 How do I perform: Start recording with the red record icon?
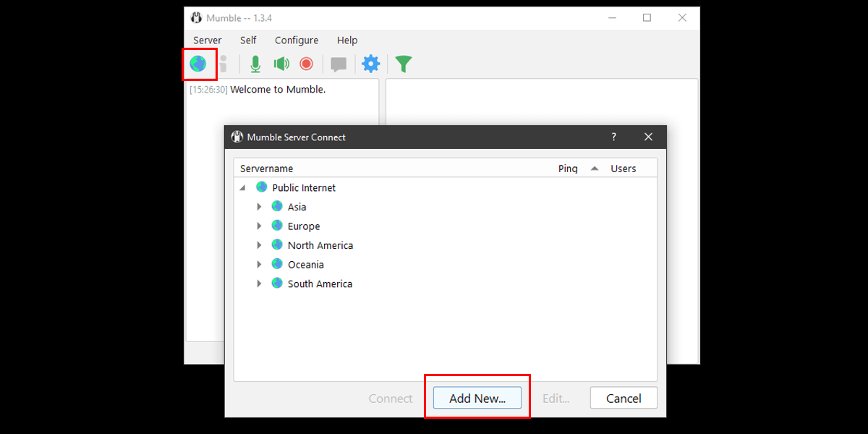click(x=306, y=64)
